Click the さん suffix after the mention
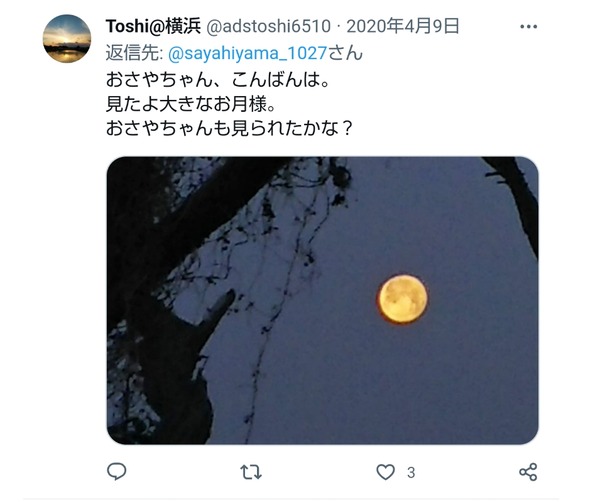This screenshot has height=502, width=600. pyautogui.click(x=345, y=53)
